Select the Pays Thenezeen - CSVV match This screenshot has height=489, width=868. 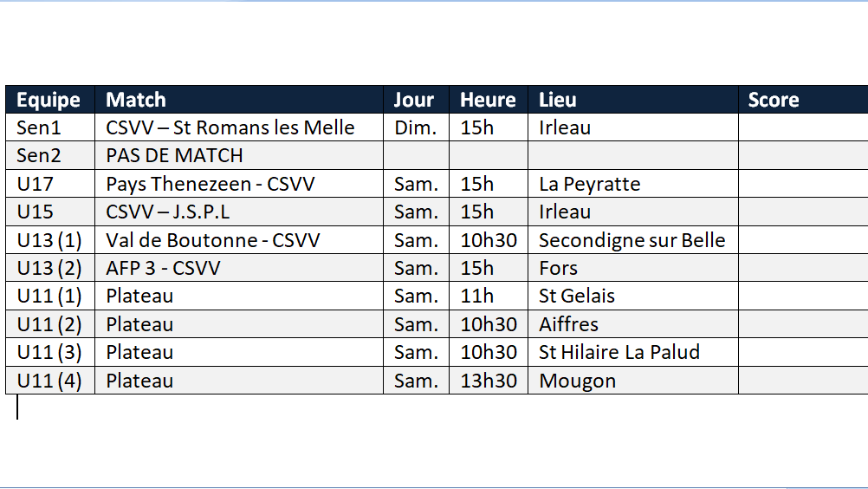tap(211, 184)
